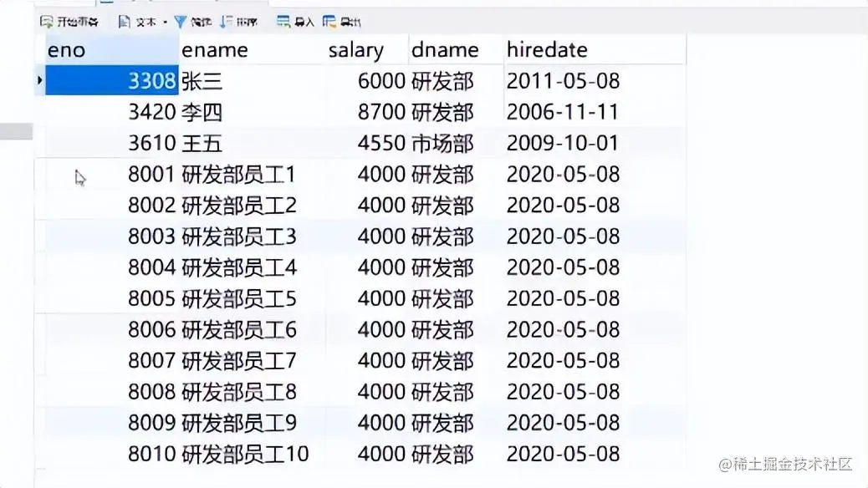This screenshot has width=868, height=488.
Task: Click the Begin Transaction (开始事务) toolbar button
Action: pos(69,22)
